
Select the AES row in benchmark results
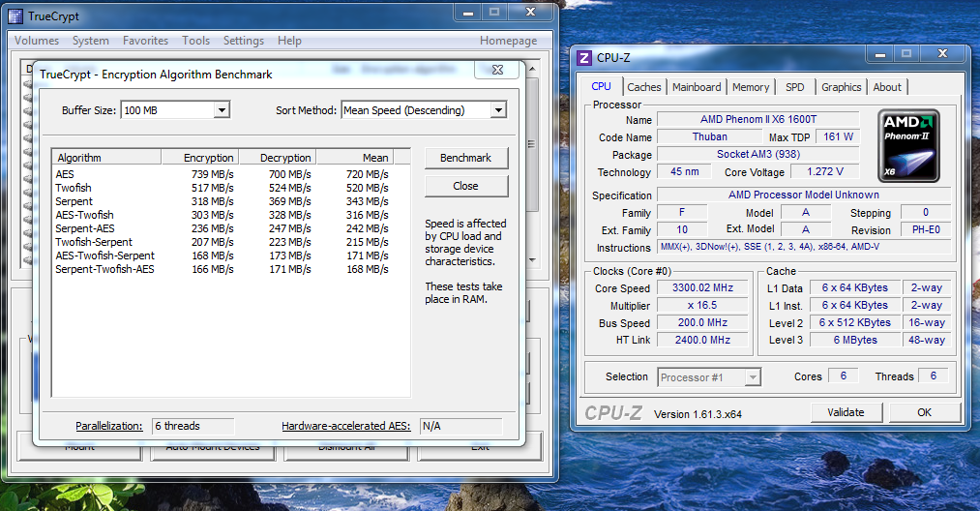click(x=222, y=174)
